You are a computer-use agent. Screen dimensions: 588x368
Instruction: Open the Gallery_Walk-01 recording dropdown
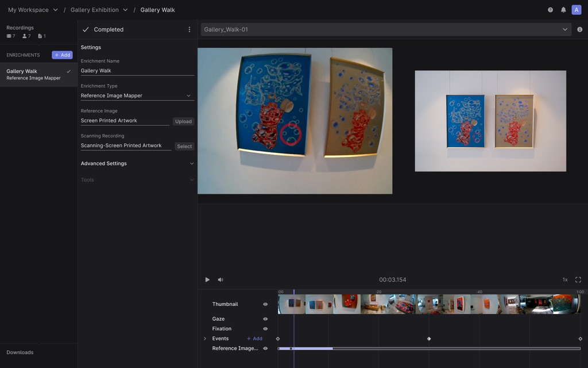pyautogui.click(x=565, y=29)
